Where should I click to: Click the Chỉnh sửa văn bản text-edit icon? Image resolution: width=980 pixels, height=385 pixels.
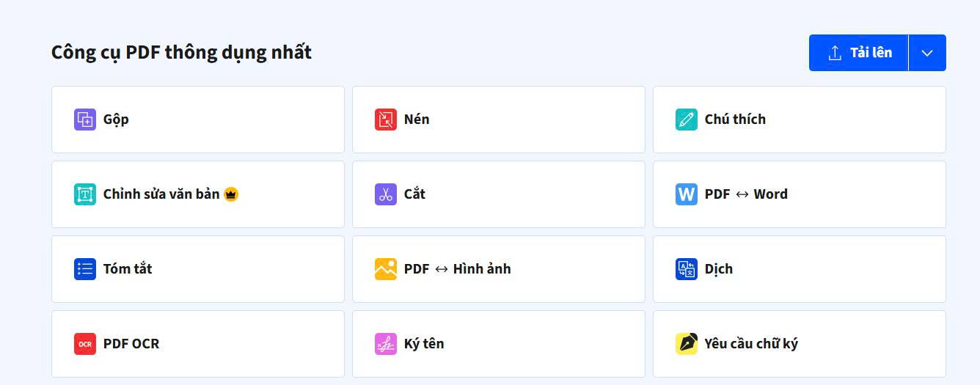coord(85,194)
